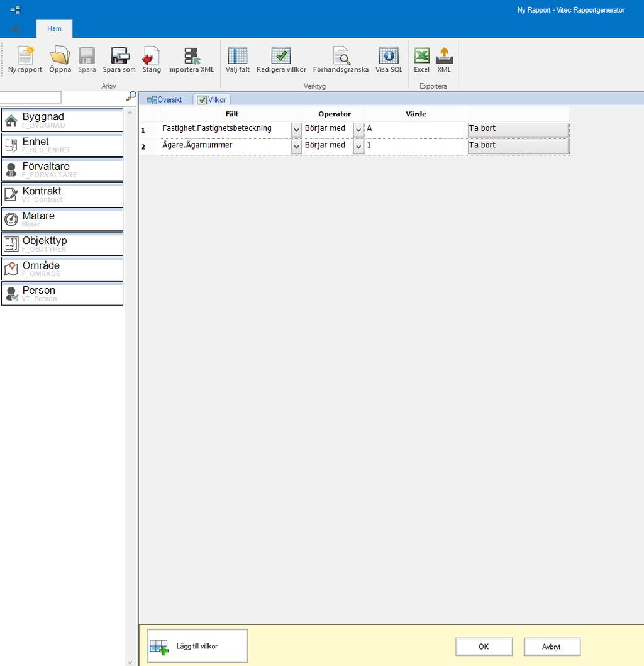Open a report with the Öppna icon
This screenshot has height=666, width=644.
(x=60, y=60)
